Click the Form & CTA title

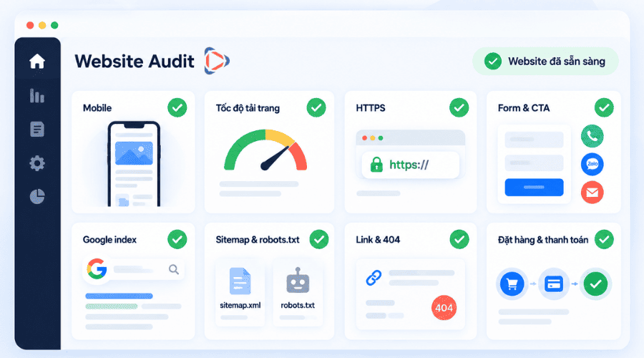524,108
